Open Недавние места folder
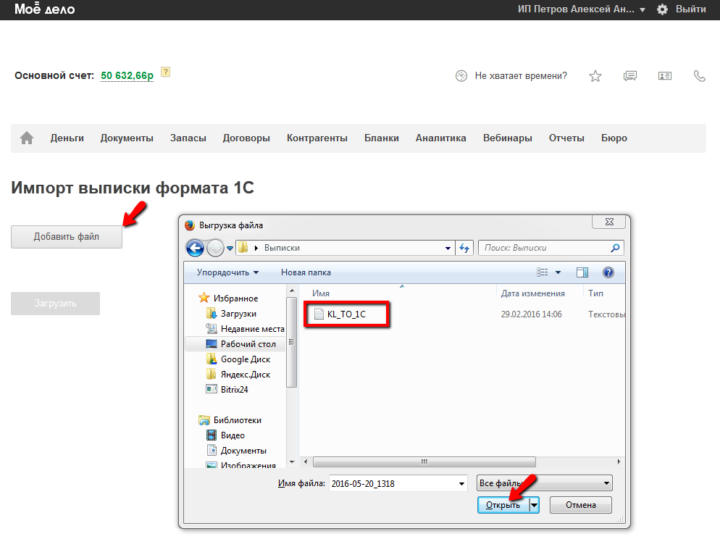Screen dimensions: 720x547 pyautogui.click(x=252, y=329)
